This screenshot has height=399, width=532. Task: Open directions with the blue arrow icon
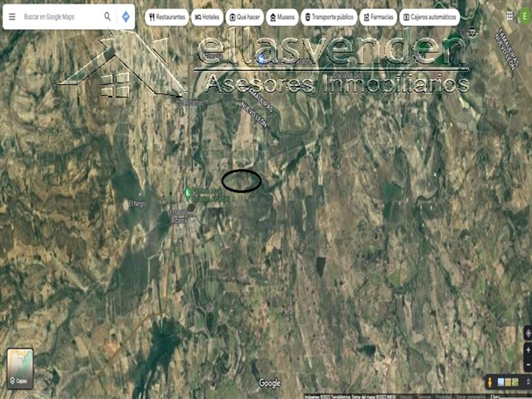click(126, 16)
